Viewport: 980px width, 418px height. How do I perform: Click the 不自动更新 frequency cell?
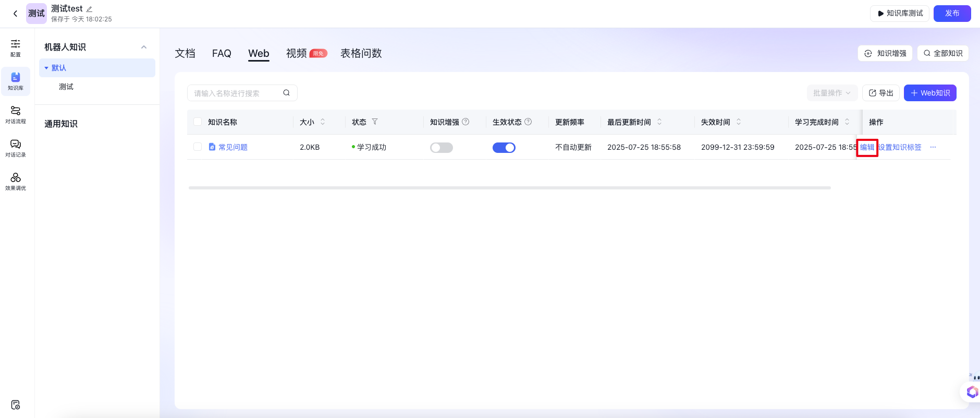[573, 147]
